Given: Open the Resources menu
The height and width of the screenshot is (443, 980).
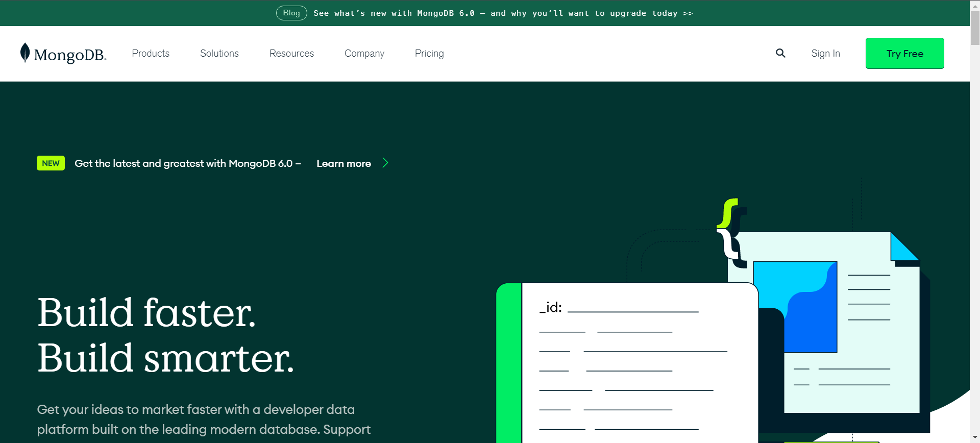Looking at the screenshot, I should point(291,53).
